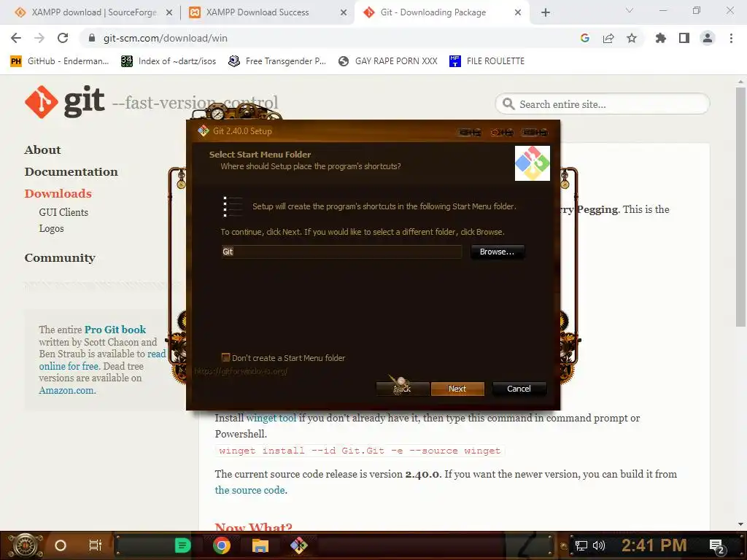Switch to Chrome from the taskbar

(222, 545)
